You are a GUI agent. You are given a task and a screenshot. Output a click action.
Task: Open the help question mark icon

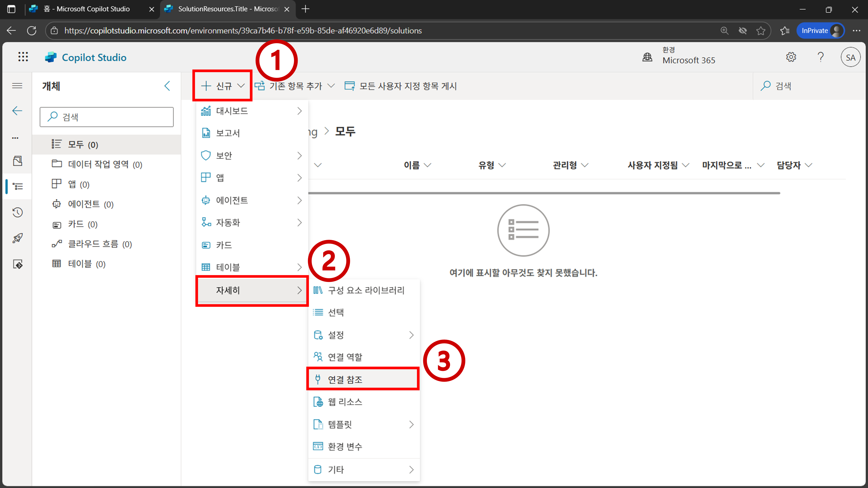[x=820, y=57]
